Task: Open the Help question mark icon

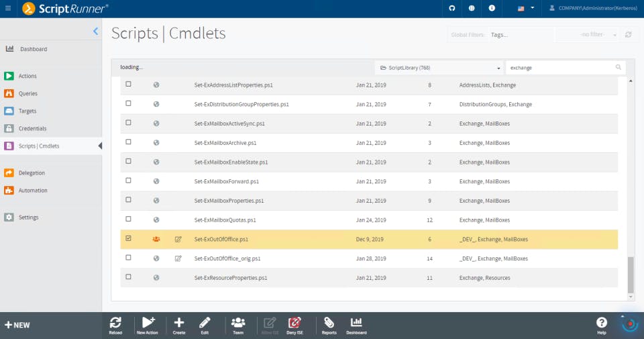Action: point(602,323)
